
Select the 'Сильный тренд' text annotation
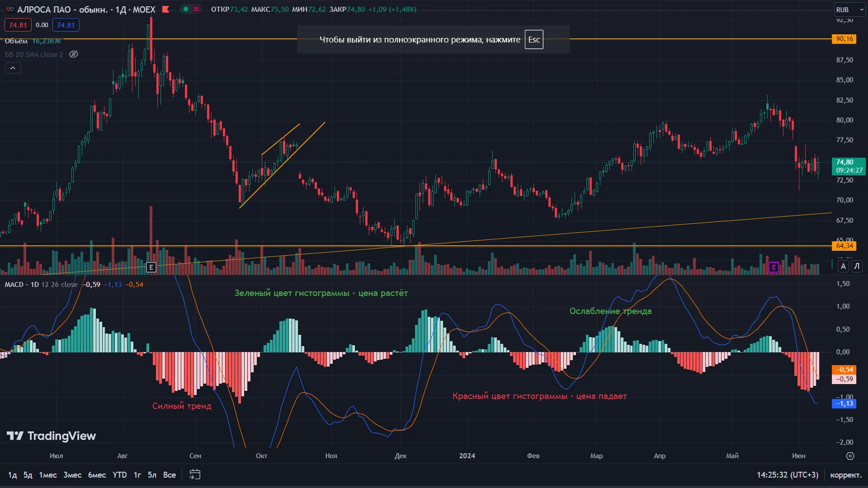point(182,406)
